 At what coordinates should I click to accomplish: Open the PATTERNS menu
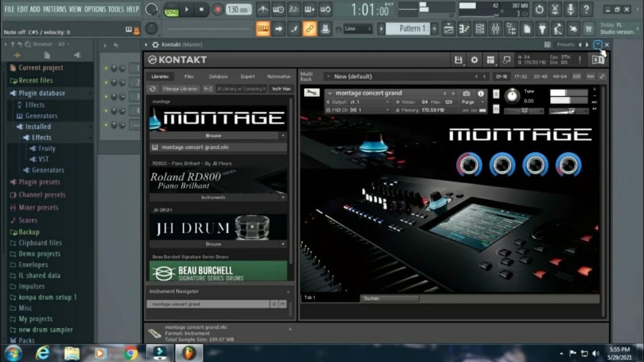54,9
